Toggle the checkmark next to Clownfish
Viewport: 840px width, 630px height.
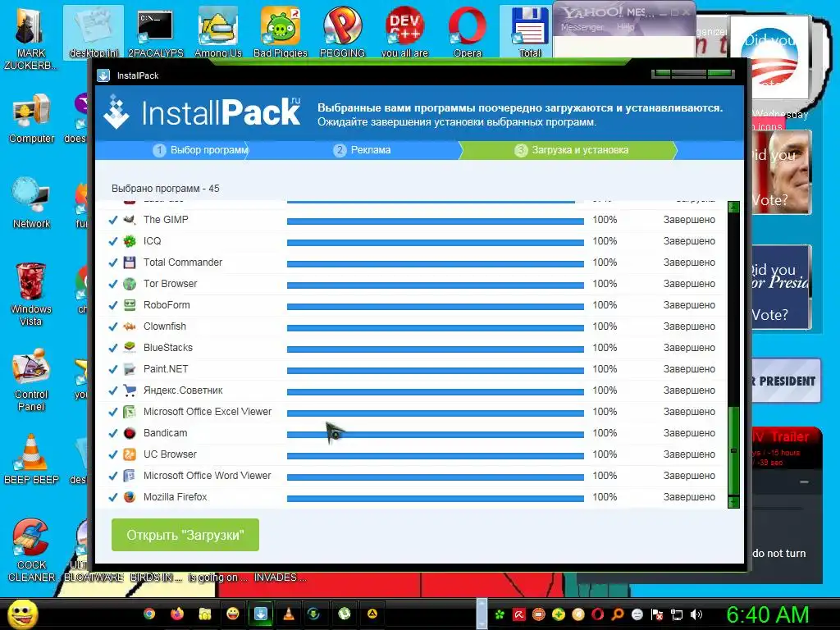pos(113,326)
